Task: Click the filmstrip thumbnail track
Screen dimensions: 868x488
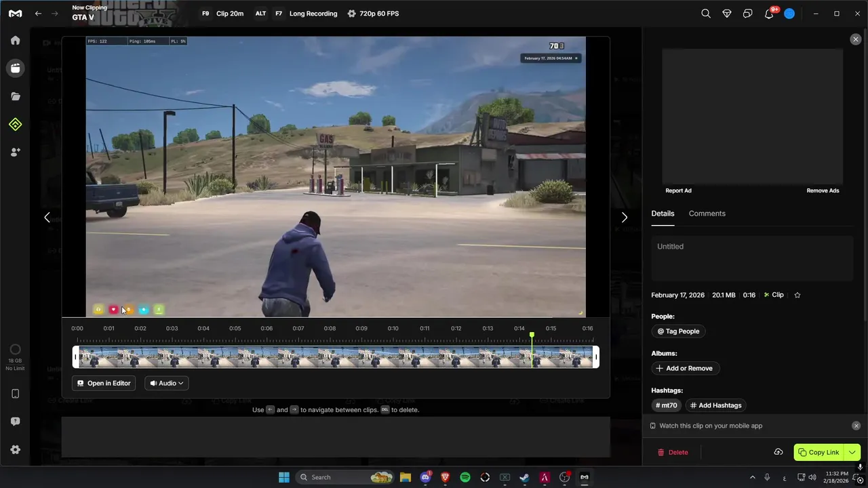Action: (336, 357)
